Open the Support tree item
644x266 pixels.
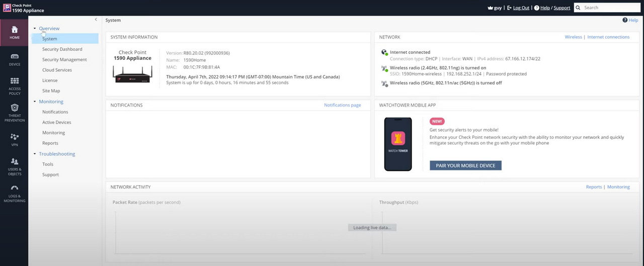click(x=50, y=174)
